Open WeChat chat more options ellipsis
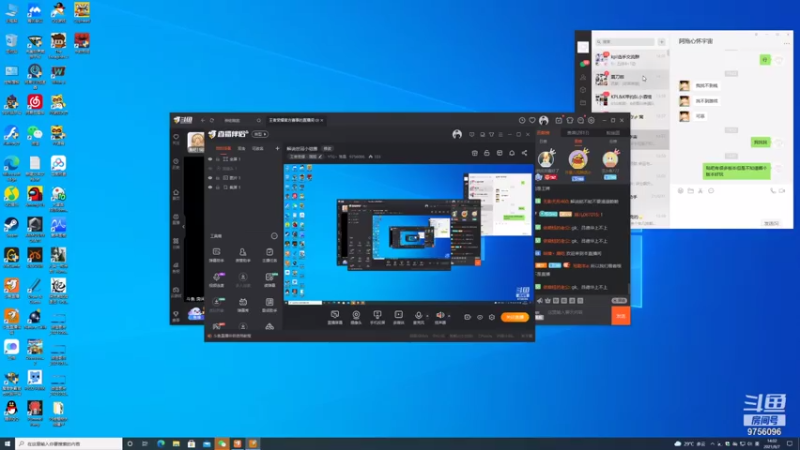This screenshot has width=800, height=450. click(786, 43)
